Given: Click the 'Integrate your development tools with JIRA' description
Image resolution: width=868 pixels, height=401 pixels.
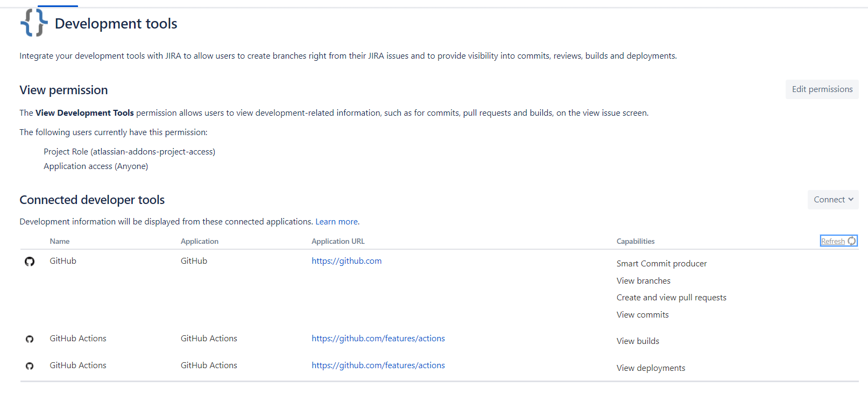Looking at the screenshot, I should tap(348, 56).
